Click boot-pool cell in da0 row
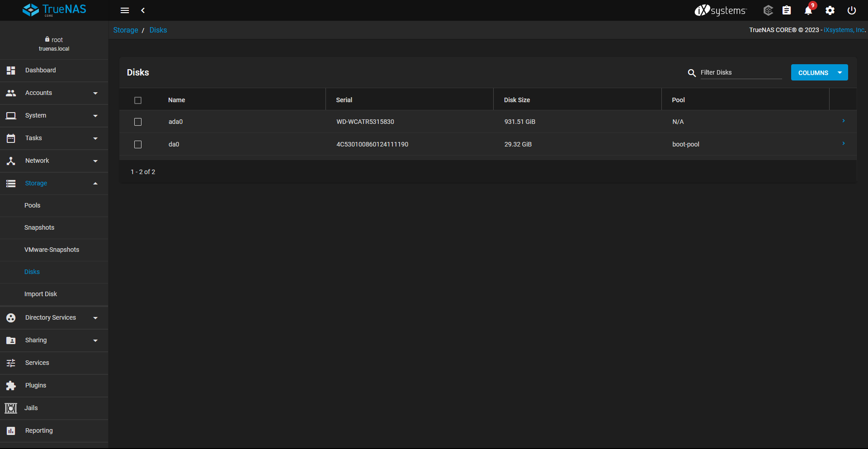This screenshot has height=449, width=868. click(686, 144)
